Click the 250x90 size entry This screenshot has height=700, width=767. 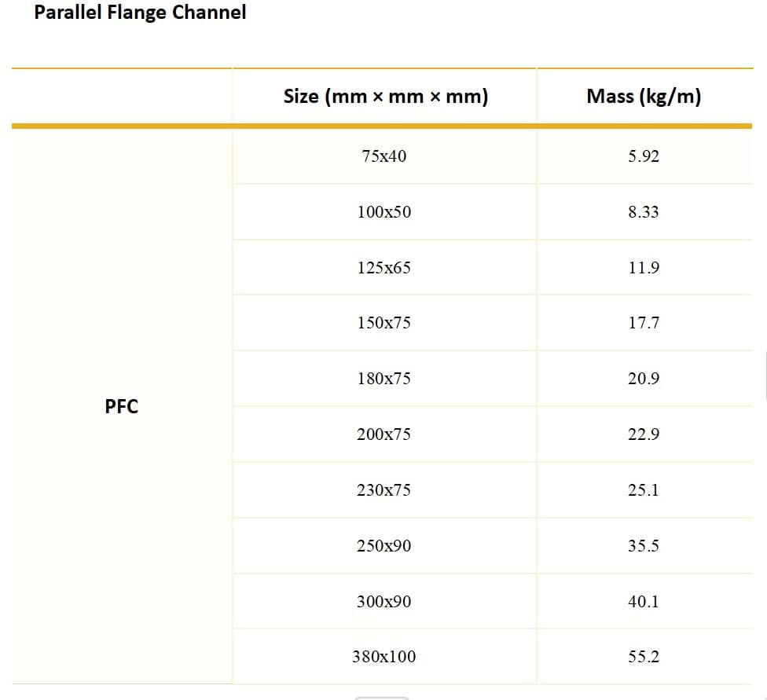click(384, 546)
